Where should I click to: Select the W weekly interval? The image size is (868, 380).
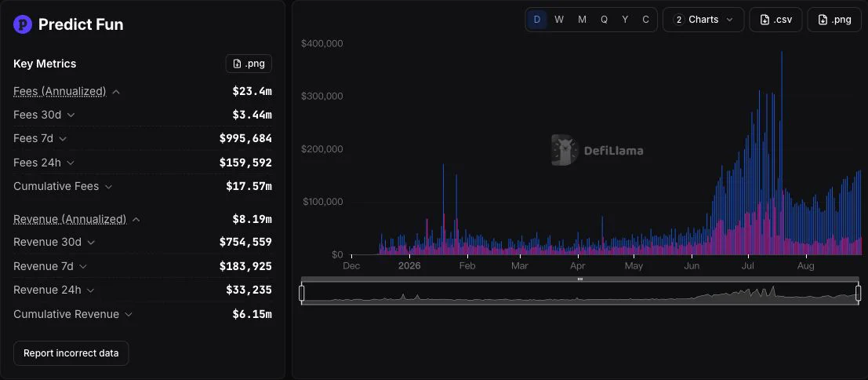[x=559, y=20]
